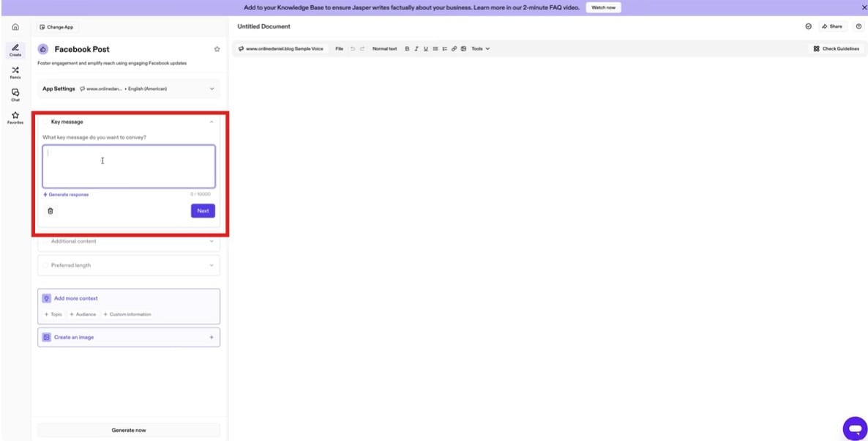Insert an image from editor toolbar

coord(463,49)
